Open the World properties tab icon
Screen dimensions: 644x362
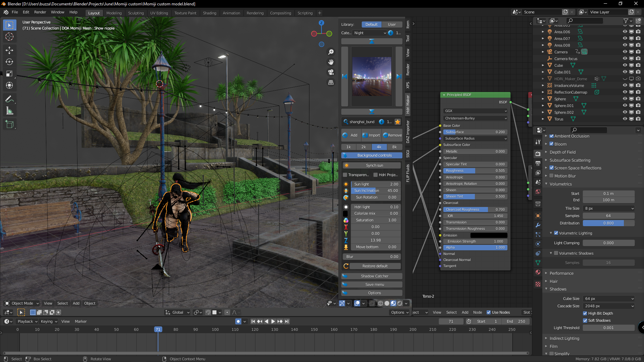point(538,192)
